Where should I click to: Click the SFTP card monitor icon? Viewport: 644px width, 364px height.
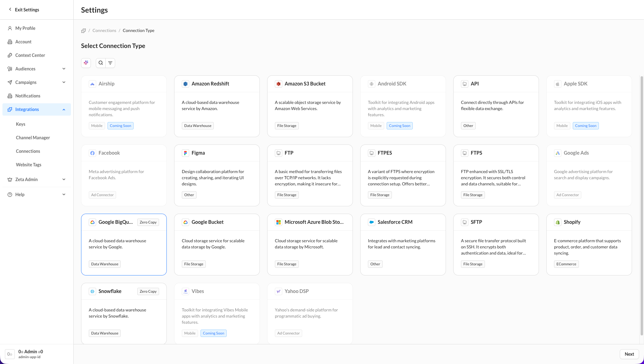click(465, 222)
